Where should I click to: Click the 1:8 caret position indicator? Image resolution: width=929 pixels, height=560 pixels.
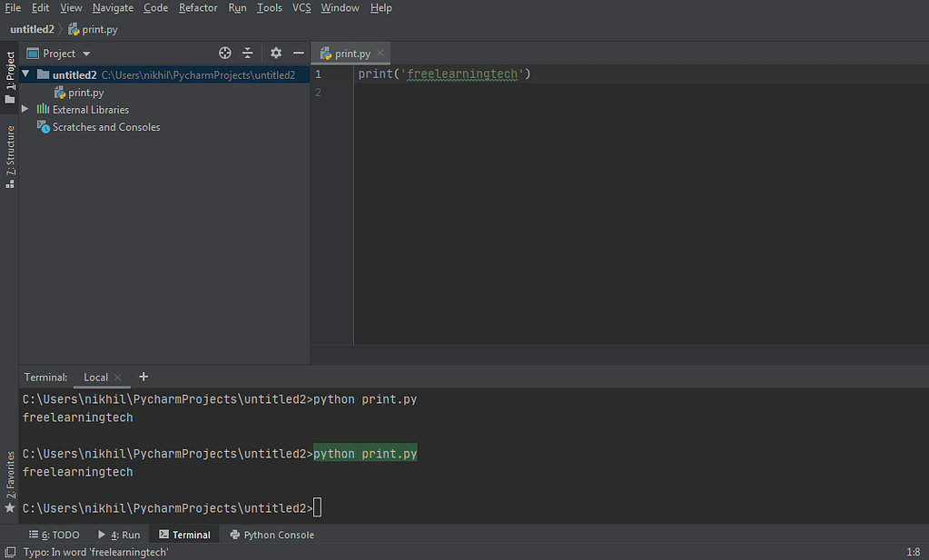click(x=913, y=552)
